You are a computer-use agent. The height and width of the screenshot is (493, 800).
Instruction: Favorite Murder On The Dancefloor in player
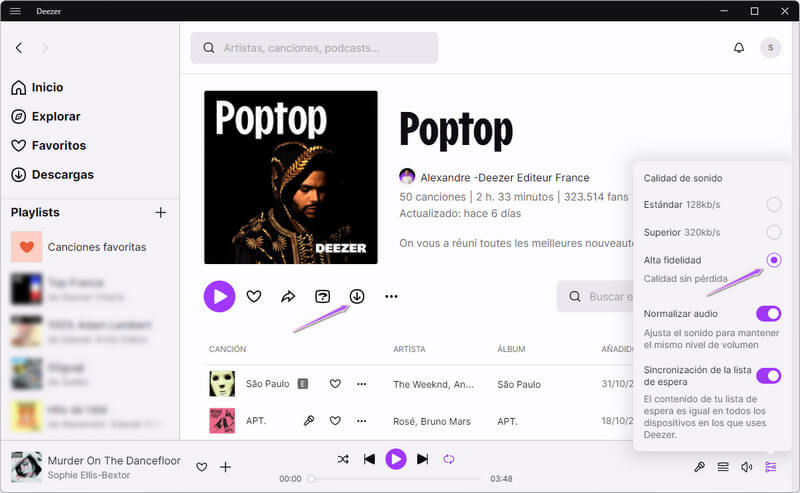tap(202, 467)
